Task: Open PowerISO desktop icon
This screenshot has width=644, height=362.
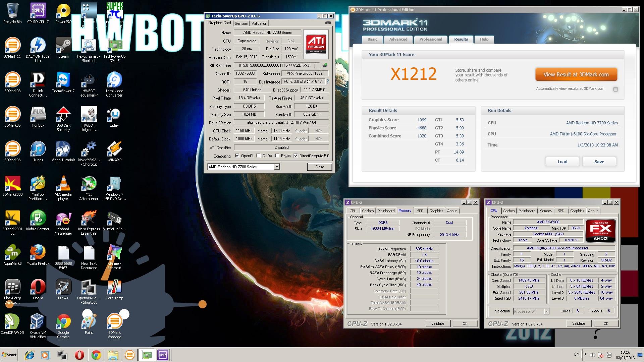Action: 63,13
